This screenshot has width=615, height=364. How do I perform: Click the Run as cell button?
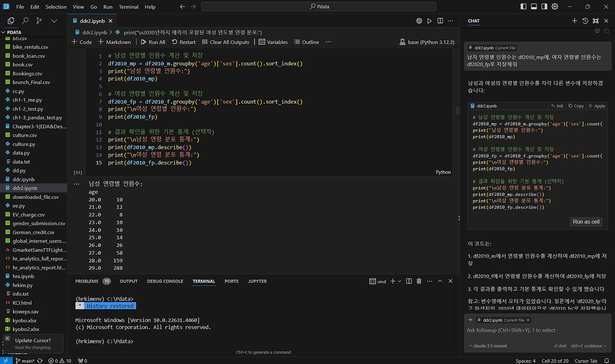tap(586, 222)
